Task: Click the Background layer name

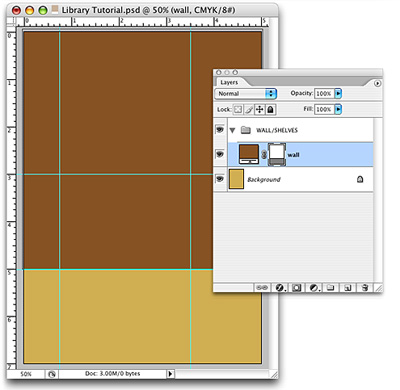Action: point(264,180)
